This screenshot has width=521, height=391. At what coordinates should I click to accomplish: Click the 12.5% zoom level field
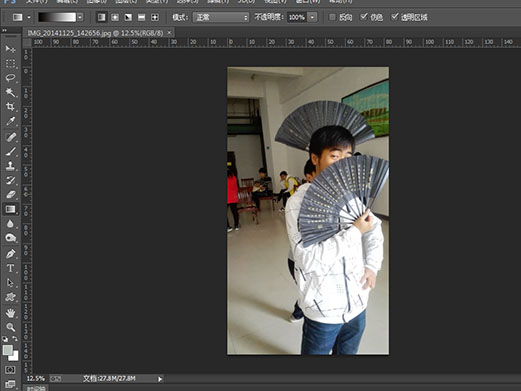36,379
